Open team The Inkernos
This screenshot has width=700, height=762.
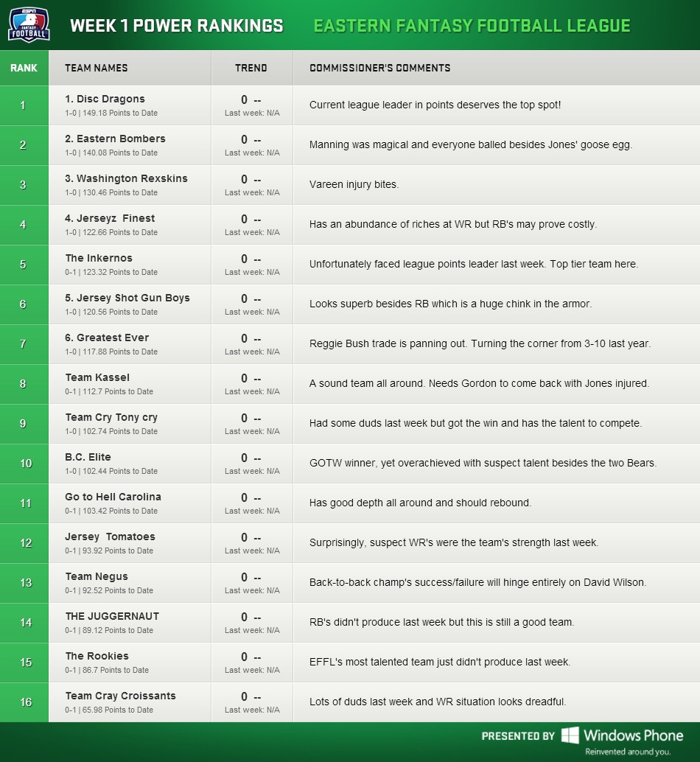[99, 258]
